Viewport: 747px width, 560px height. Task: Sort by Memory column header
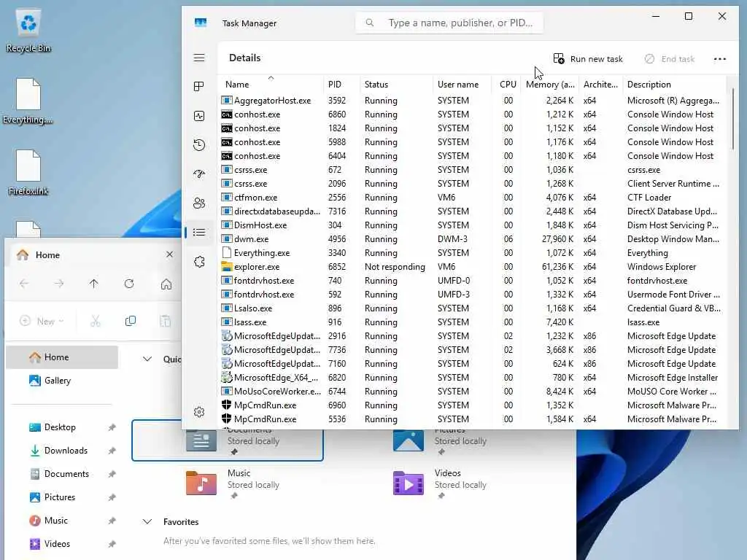pyautogui.click(x=550, y=85)
